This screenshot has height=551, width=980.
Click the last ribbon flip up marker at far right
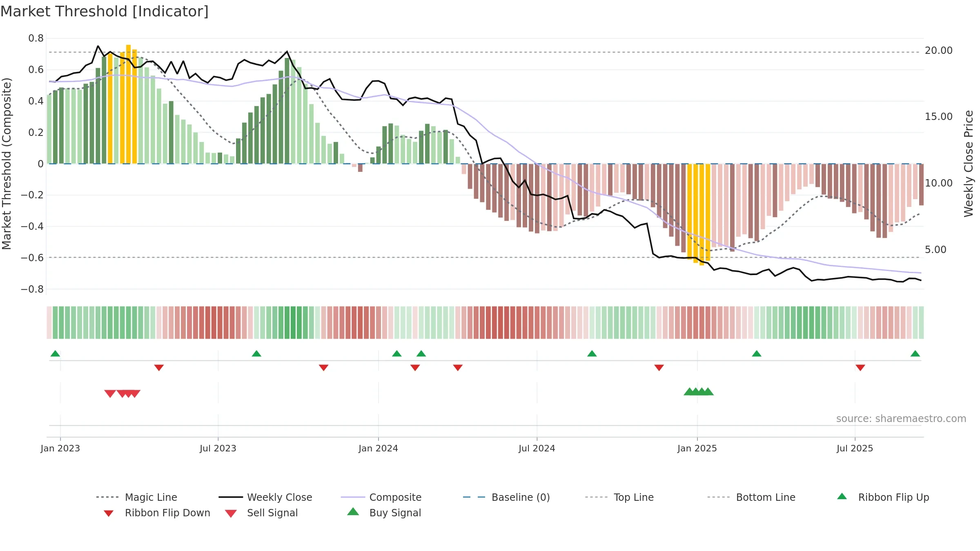tap(915, 353)
